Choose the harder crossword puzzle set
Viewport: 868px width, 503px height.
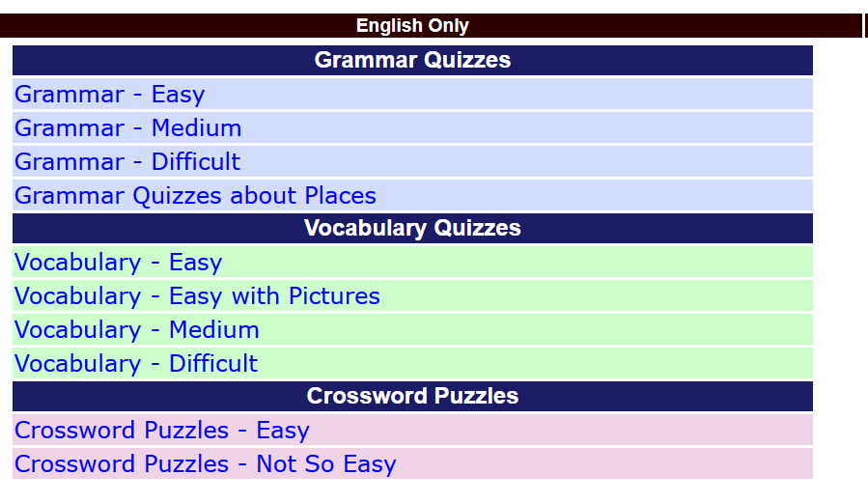pos(205,464)
